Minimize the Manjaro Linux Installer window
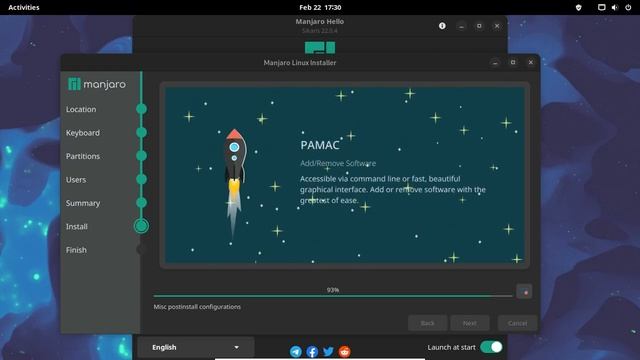The image size is (640, 360). (495, 62)
